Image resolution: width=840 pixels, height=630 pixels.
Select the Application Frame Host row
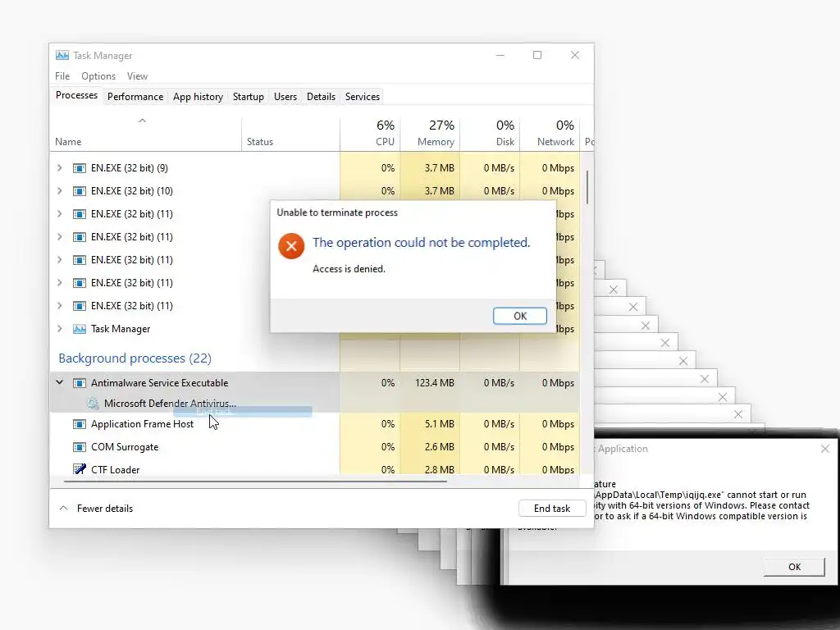(x=315, y=424)
